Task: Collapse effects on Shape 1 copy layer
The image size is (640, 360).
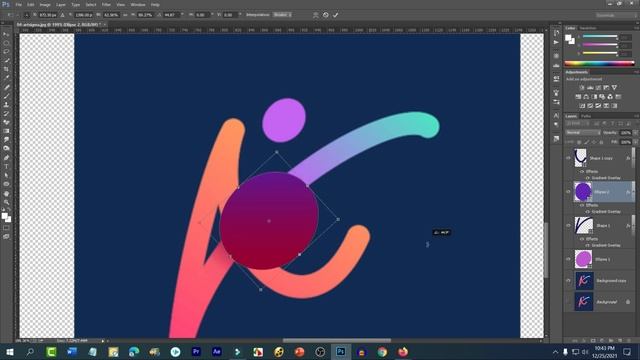Action: (x=632, y=158)
